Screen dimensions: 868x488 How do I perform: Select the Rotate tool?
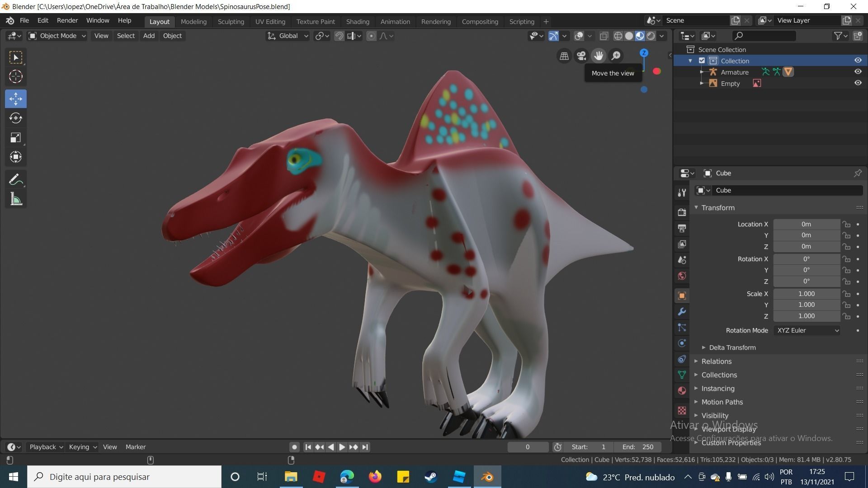[16, 118]
